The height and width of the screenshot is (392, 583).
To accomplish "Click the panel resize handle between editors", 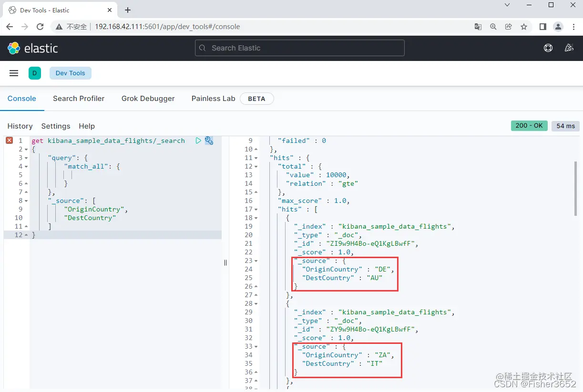I will pos(225,262).
